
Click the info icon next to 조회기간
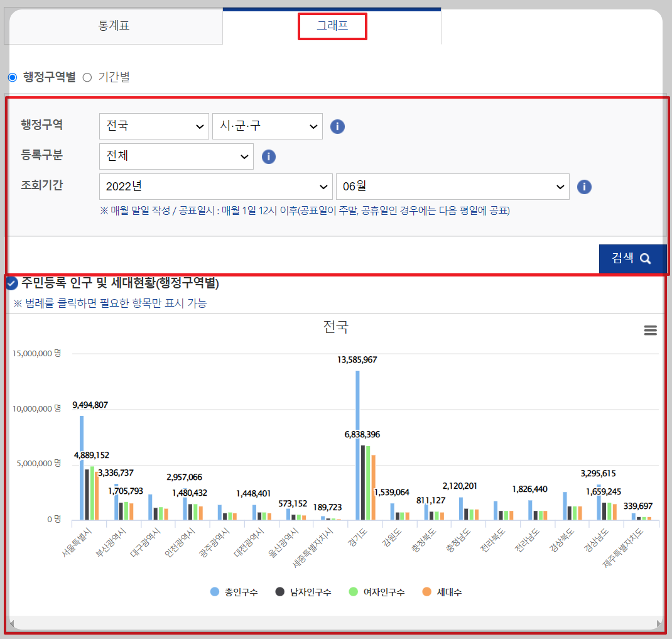click(584, 187)
